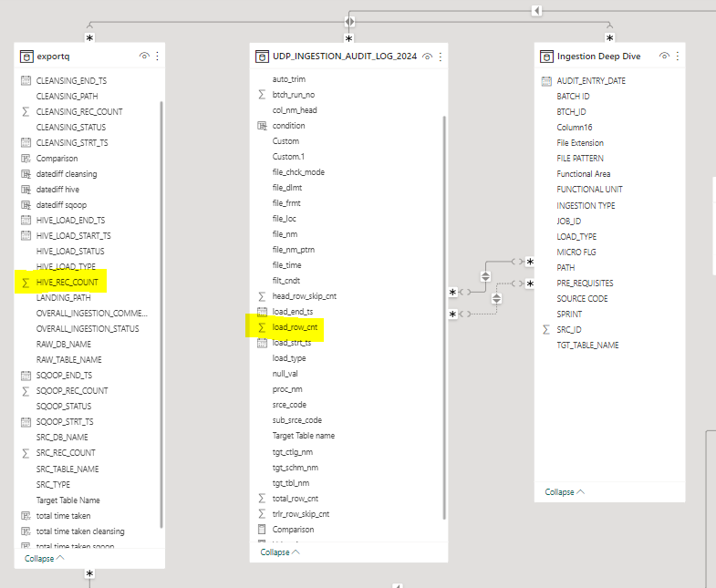Click sigma icon beside load_row_cnt
The image size is (716, 588).
pos(262,327)
